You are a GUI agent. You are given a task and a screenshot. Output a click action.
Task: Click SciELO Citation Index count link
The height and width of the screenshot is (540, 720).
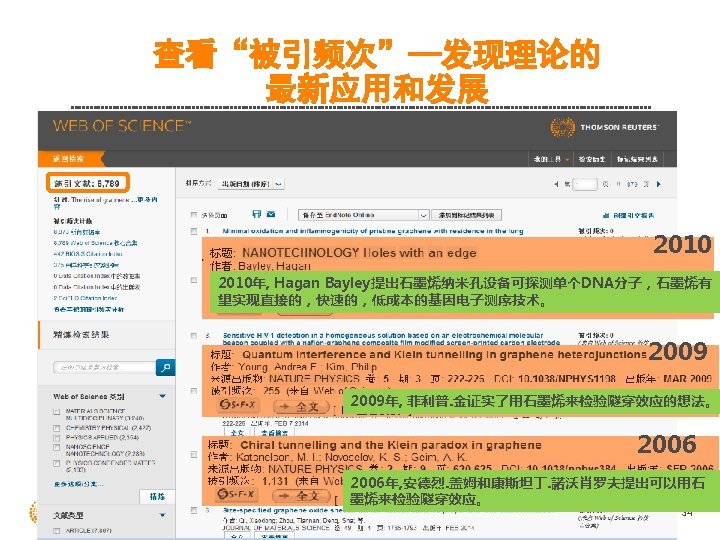pyautogui.click(x=85, y=298)
